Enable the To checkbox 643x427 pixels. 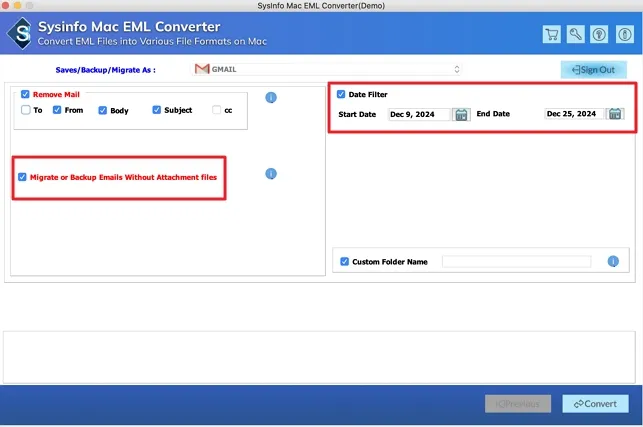pyautogui.click(x=26, y=110)
